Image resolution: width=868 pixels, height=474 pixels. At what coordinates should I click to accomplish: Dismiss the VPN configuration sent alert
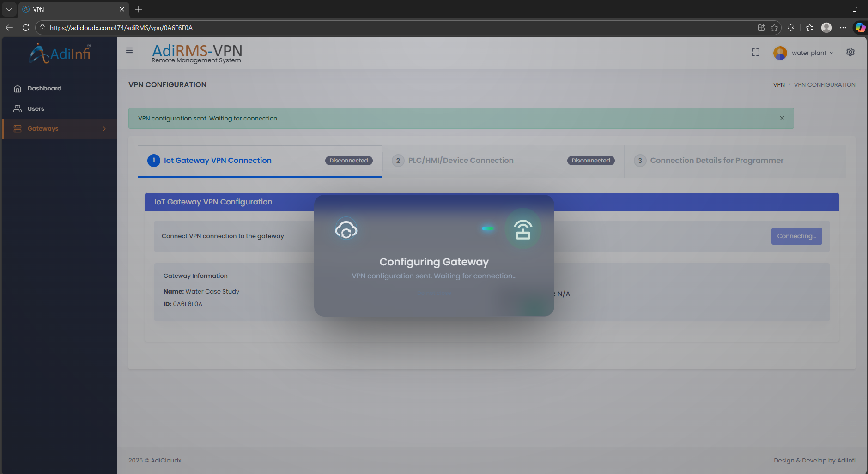(x=782, y=118)
